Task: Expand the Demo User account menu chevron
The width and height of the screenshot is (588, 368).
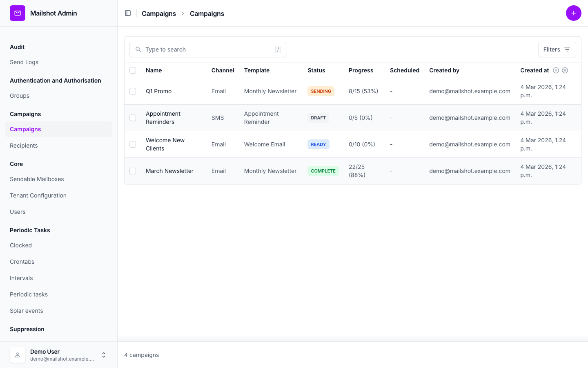Action: pyautogui.click(x=104, y=355)
